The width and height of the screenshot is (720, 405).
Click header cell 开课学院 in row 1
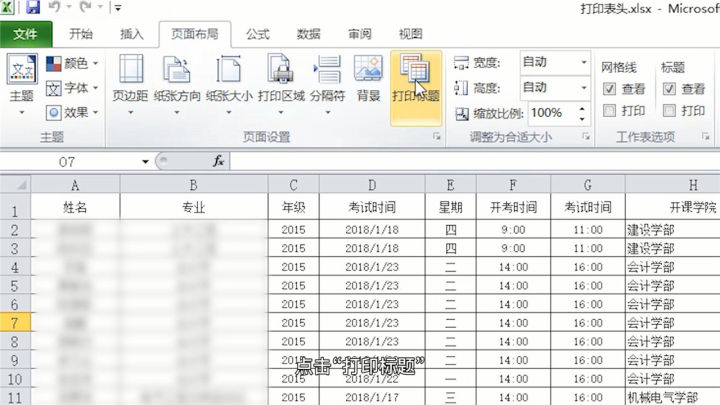(x=673, y=208)
